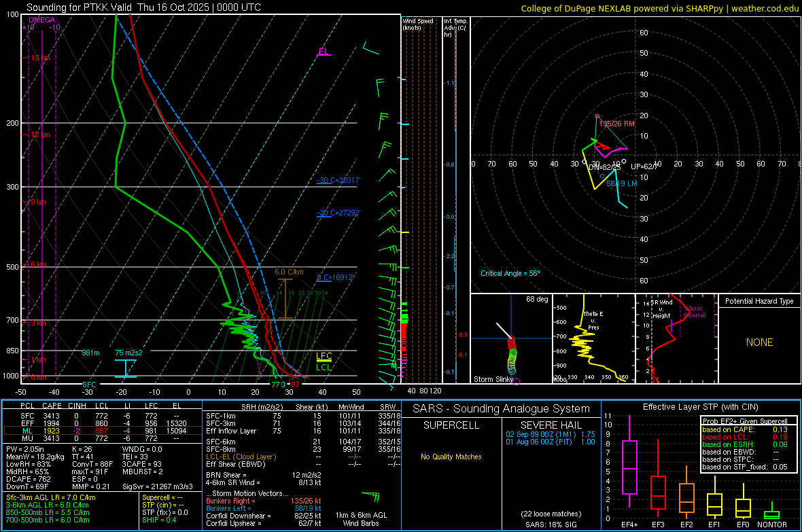This screenshot has width=802, height=532.
Task: Click the magenta EF4+ box plot
Action: click(x=629, y=462)
